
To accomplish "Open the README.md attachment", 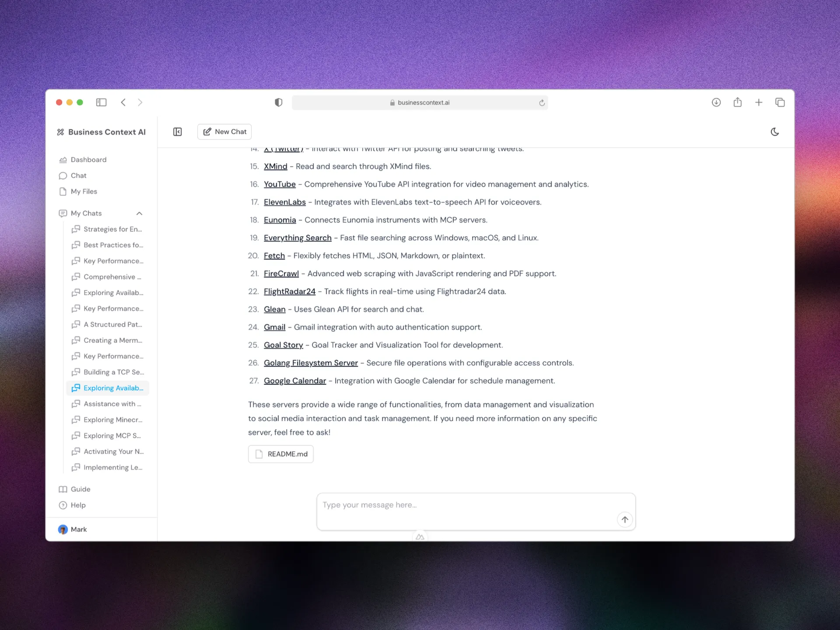I will click(281, 454).
